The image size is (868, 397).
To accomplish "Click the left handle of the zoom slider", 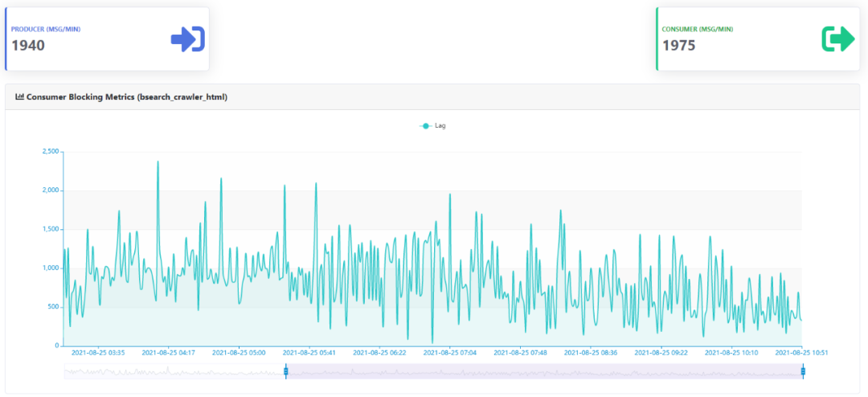I will pyautogui.click(x=285, y=371).
